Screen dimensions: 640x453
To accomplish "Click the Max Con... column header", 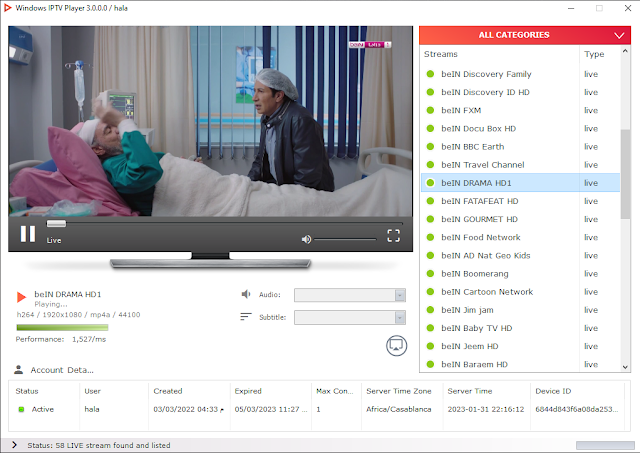I will pyautogui.click(x=335, y=391).
